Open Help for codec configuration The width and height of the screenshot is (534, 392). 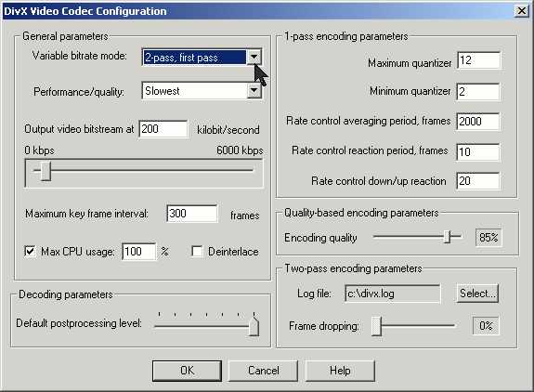coord(340,371)
